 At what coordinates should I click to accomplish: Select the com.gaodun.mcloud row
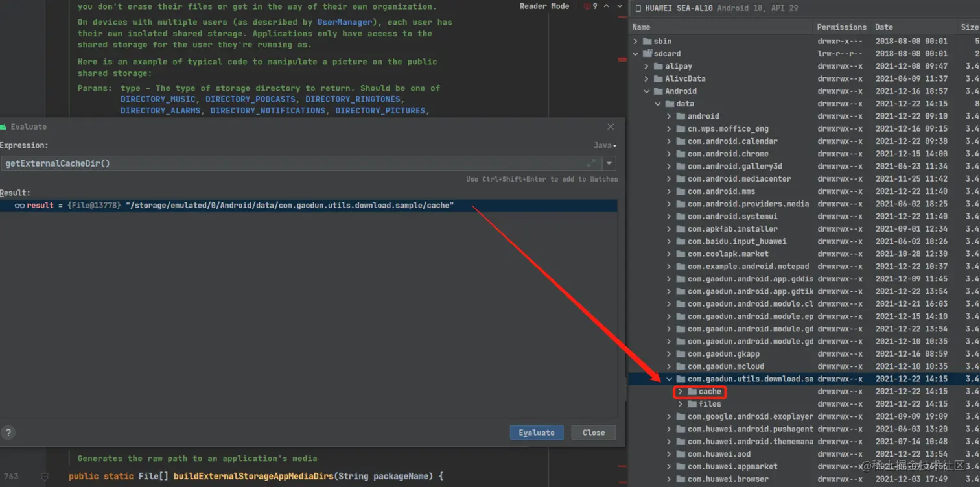tap(804, 366)
